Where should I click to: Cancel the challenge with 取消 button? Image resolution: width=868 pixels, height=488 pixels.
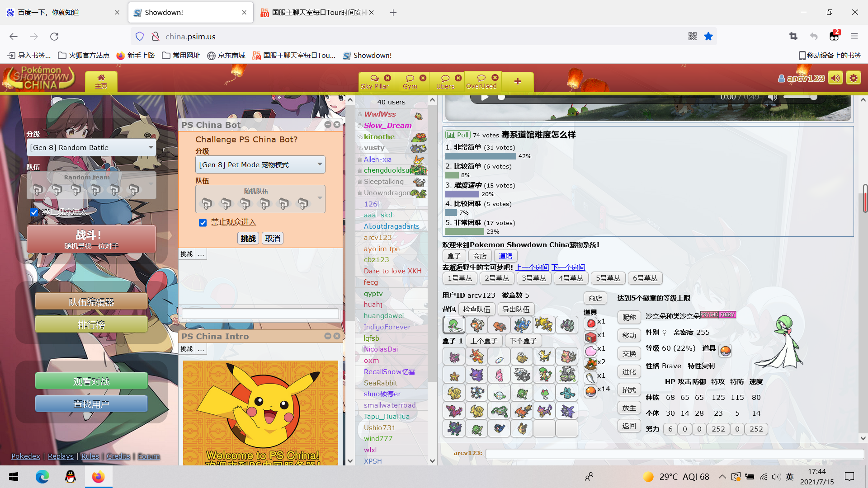pyautogui.click(x=273, y=239)
